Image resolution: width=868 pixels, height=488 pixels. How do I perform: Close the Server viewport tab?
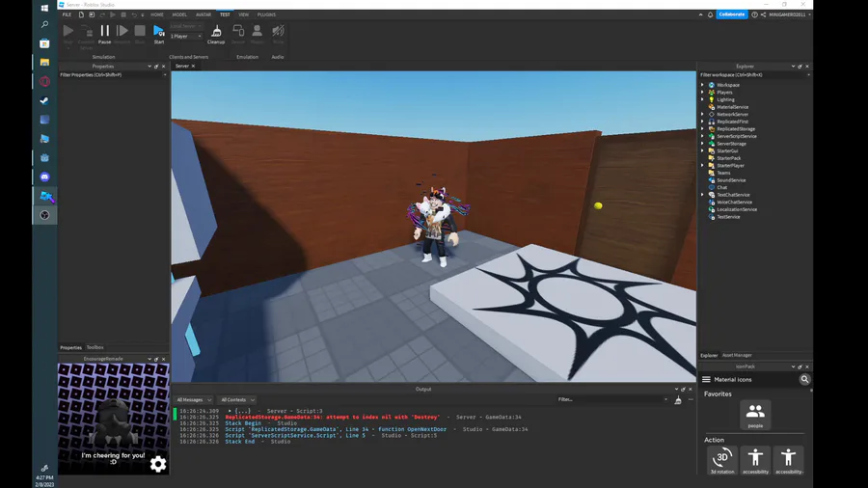point(193,66)
